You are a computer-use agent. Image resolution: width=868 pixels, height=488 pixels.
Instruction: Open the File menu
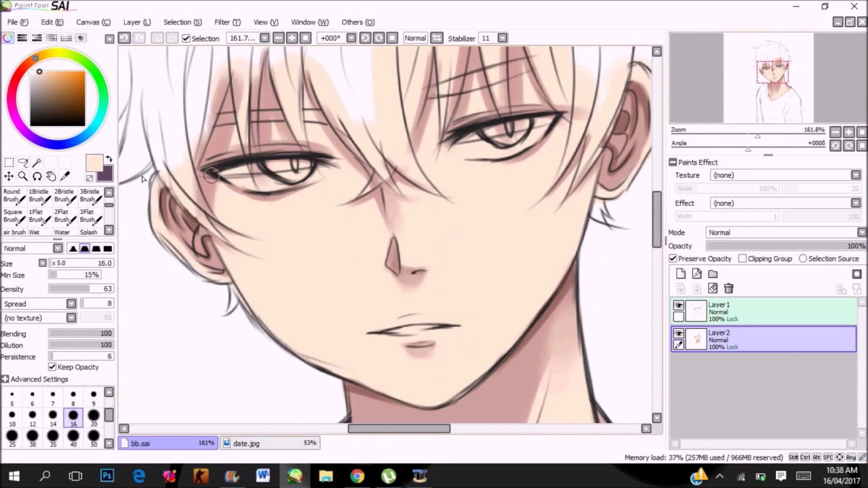click(18, 22)
